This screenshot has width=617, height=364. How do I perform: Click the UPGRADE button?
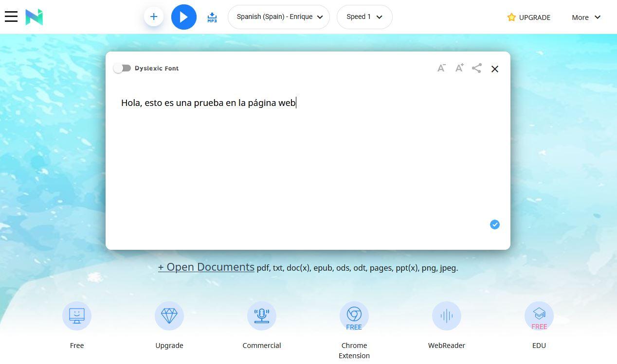528,17
